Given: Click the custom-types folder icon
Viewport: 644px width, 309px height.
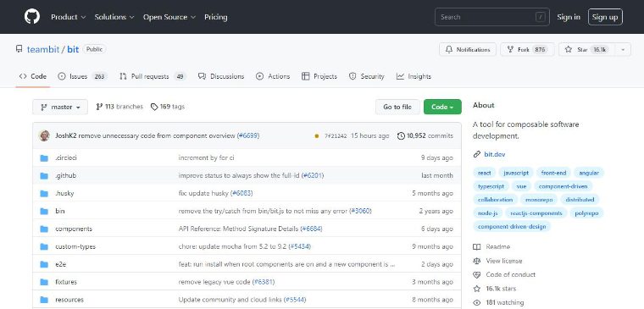Looking at the screenshot, I should 44,246.
